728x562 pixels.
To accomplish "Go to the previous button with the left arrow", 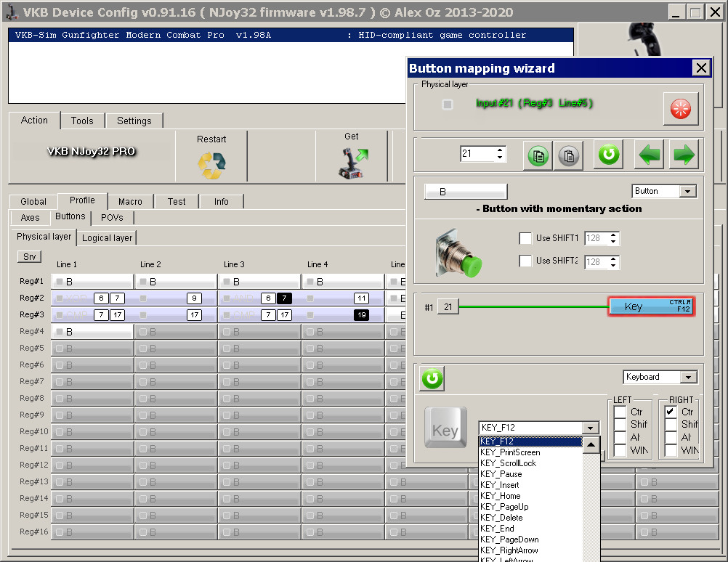I will coord(649,154).
